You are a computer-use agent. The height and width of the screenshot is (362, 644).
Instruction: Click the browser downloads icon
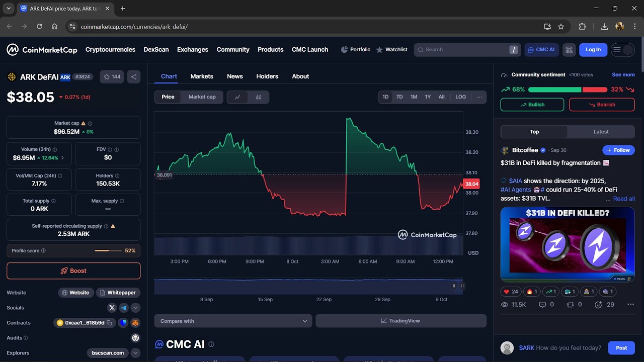(605, 27)
